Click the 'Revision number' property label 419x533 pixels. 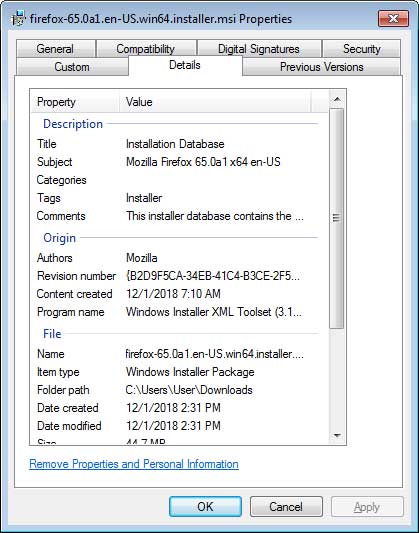click(76, 276)
